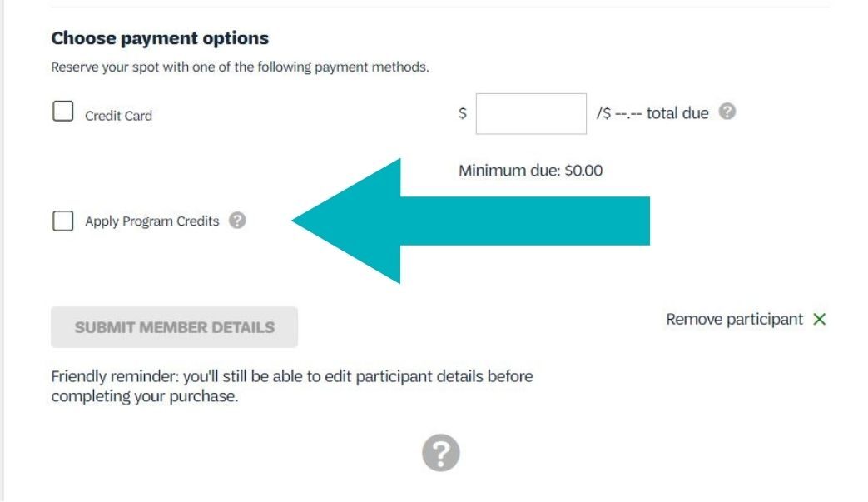
Task: Click the horizontal divider above the heading
Action: click(440, 7)
